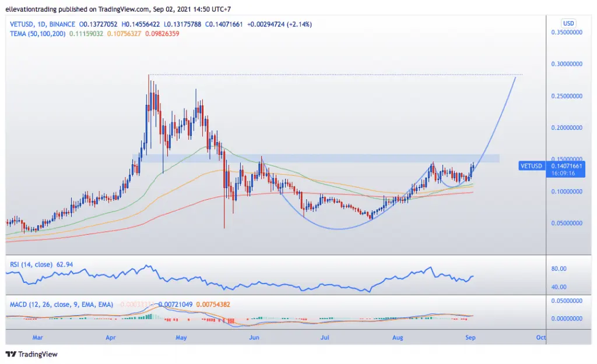This screenshot has height=364, width=597.
Task: Click the VETUSD symbol price label
Action: click(x=531, y=166)
